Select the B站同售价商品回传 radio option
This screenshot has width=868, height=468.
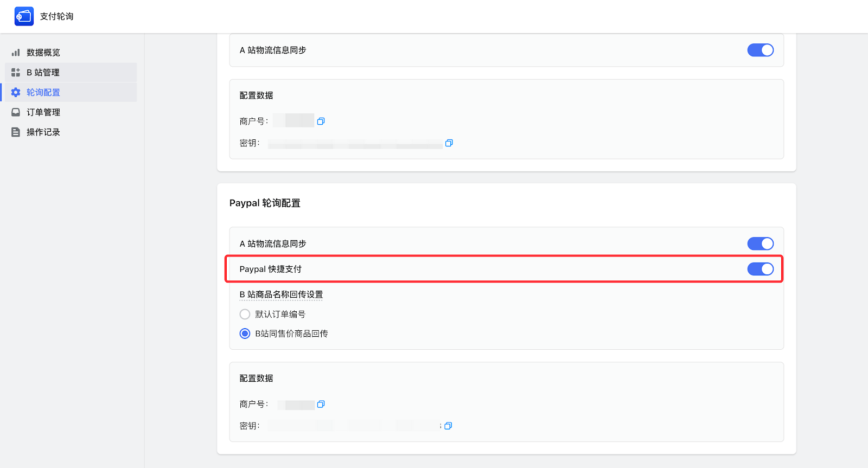click(x=245, y=334)
